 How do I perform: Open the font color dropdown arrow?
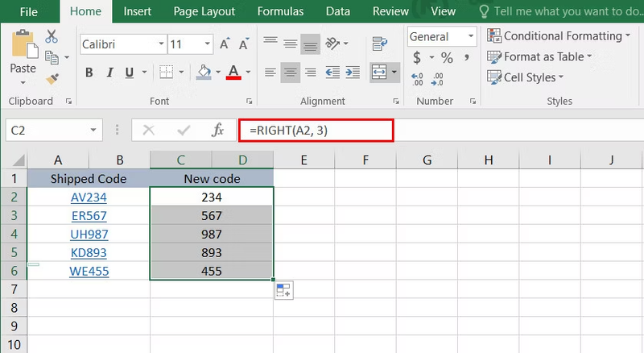click(x=248, y=73)
